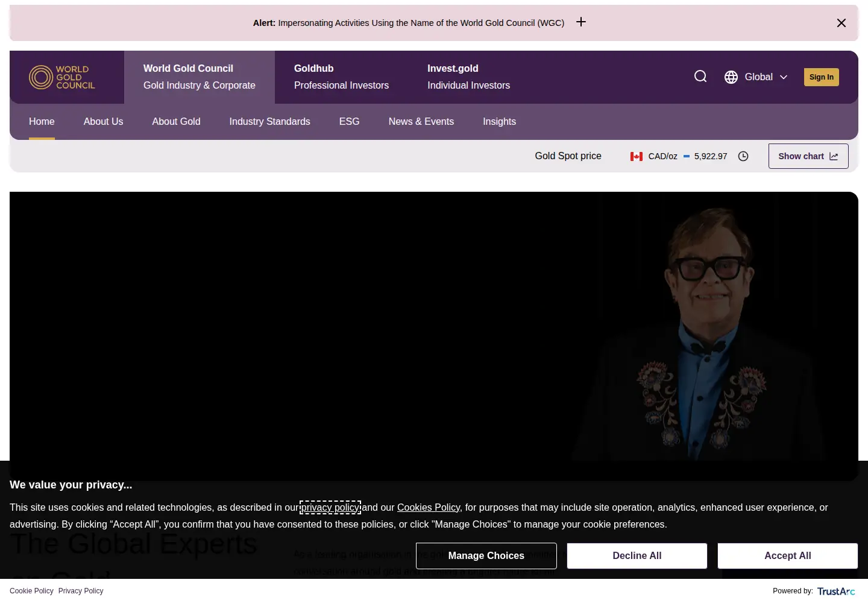Select the CAD/oz currency label
Viewport: 868px width, 603px height.
pos(662,156)
